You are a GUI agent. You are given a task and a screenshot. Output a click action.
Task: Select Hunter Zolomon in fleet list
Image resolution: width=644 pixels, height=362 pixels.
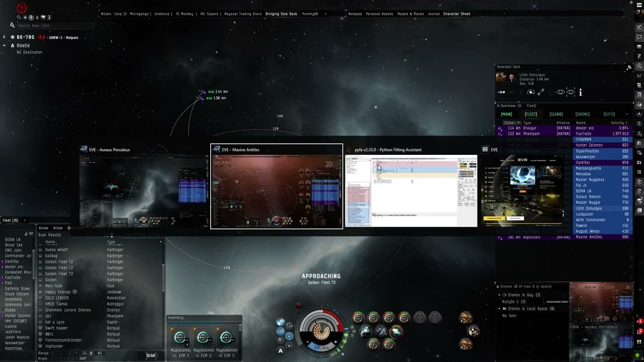(x=18, y=315)
